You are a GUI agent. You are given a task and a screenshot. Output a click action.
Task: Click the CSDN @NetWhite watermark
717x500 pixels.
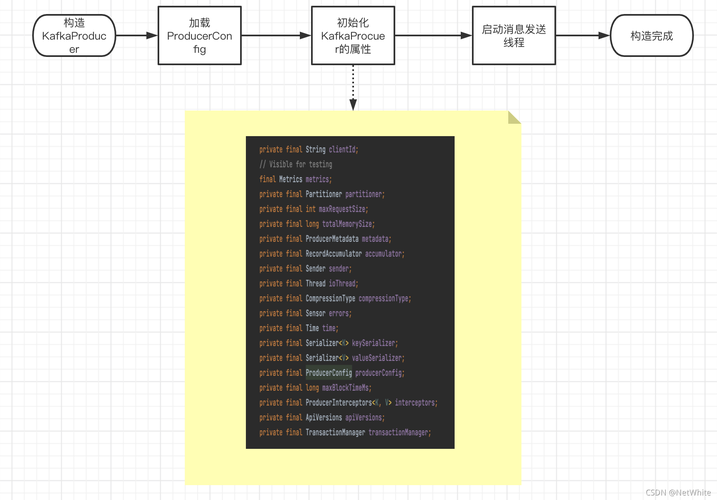coord(678,493)
